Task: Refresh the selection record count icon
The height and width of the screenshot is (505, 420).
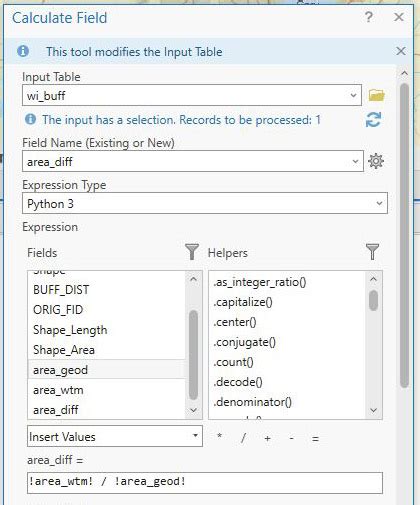Action: [x=373, y=120]
